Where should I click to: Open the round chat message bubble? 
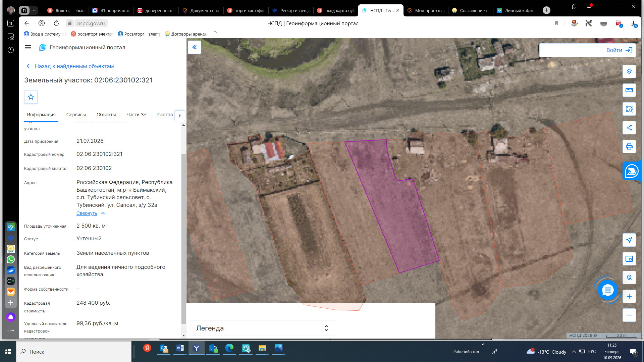click(608, 290)
